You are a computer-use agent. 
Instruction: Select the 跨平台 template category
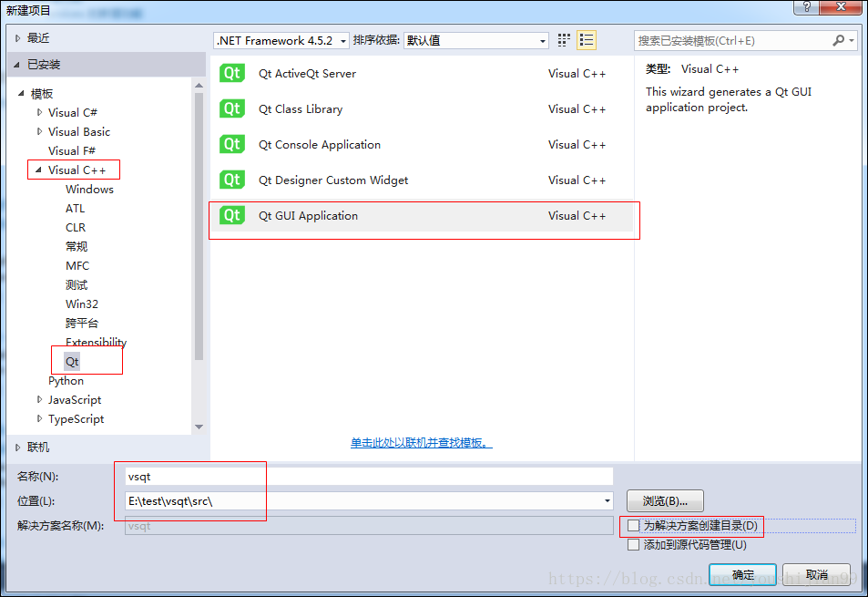[x=82, y=323]
